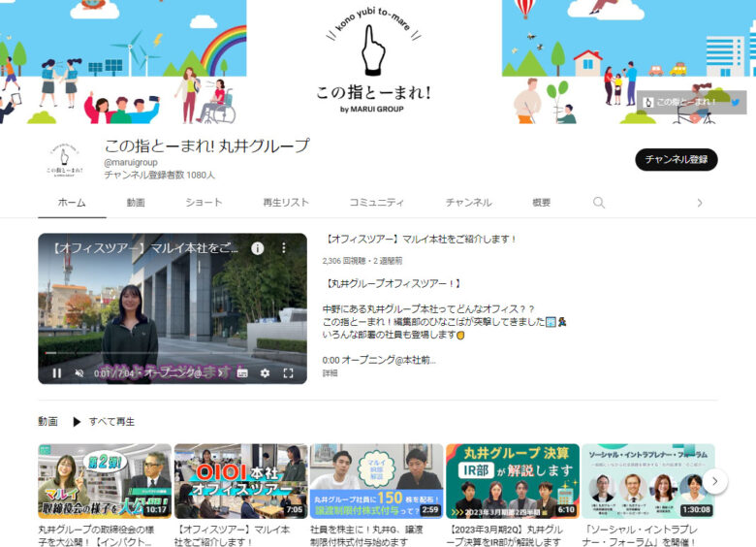Open the 概要 tab
The width and height of the screenshot is (756, 547).
pyautogui.click(x=542, y=202)
